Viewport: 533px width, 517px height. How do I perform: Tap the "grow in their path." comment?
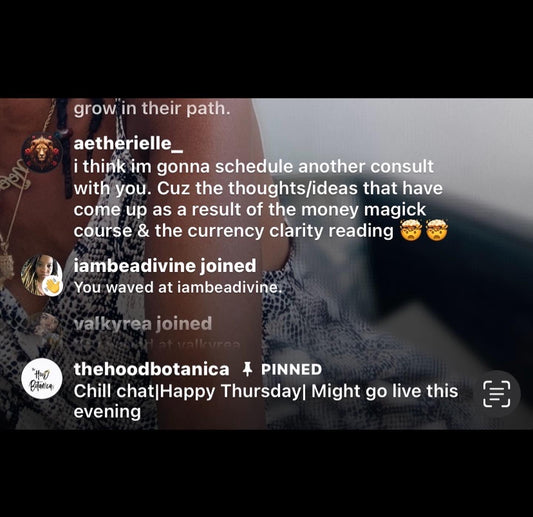tap(152, 109)
